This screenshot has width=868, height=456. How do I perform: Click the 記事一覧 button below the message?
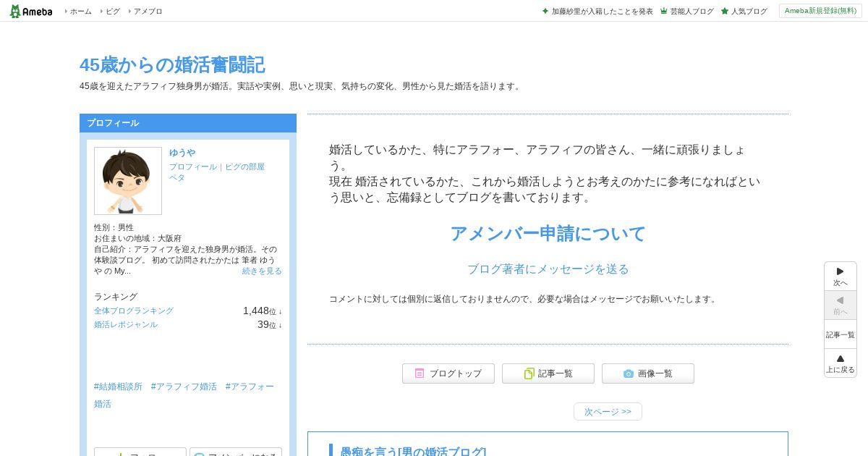[548, 373]
